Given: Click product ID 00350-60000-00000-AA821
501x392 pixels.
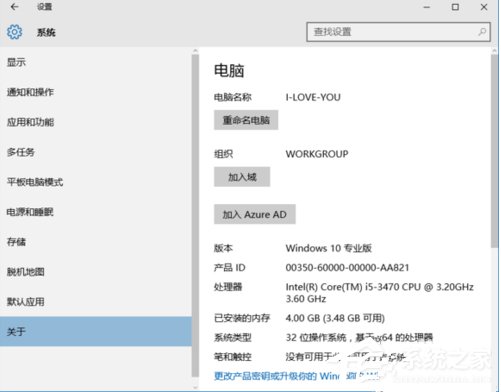Looking at the screenshot, I should pos(347,268).
